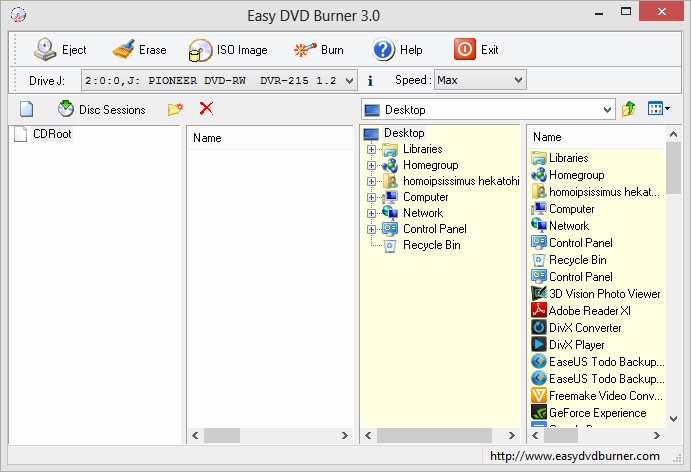The width and height of the screenshot is (691, 472).
Task: Open the ISO Image tool
Action: click(228, 50)
